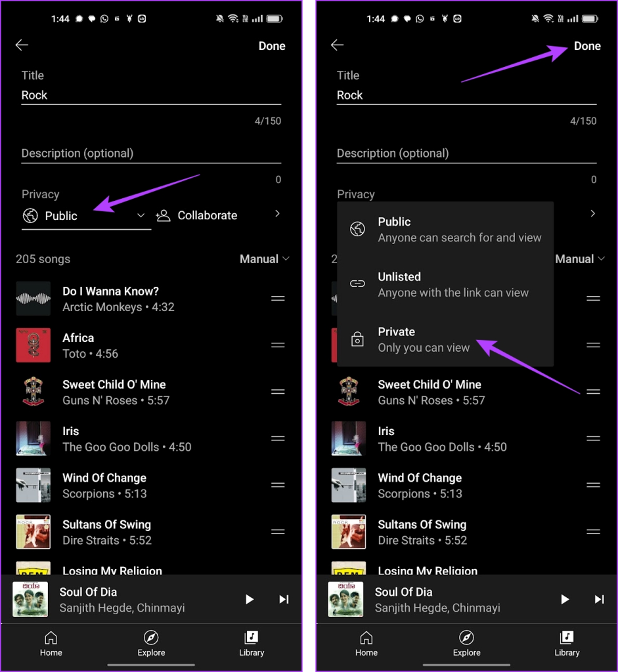Screen dimensions: 618x672
Task: Tap the drag handle next to Do I Wanna Know?
Action: click(x=278, y=299)
